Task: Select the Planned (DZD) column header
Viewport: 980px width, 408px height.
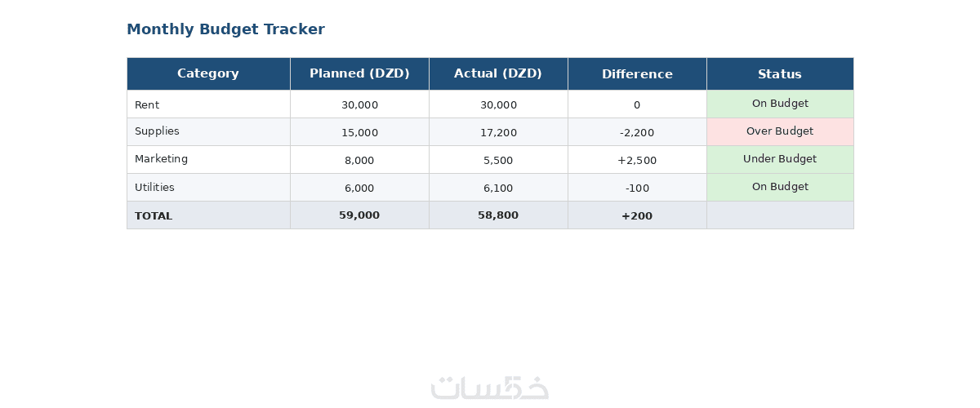Action: (359, 73)
